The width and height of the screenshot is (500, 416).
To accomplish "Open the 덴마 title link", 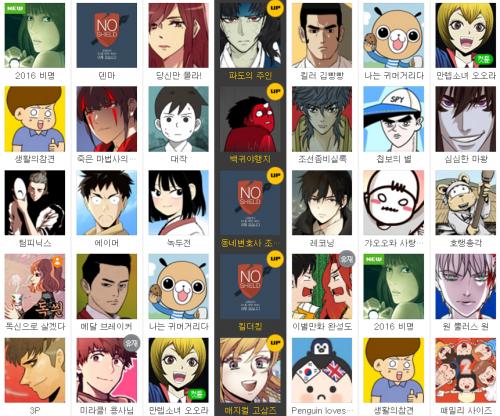I will point(107,76).
